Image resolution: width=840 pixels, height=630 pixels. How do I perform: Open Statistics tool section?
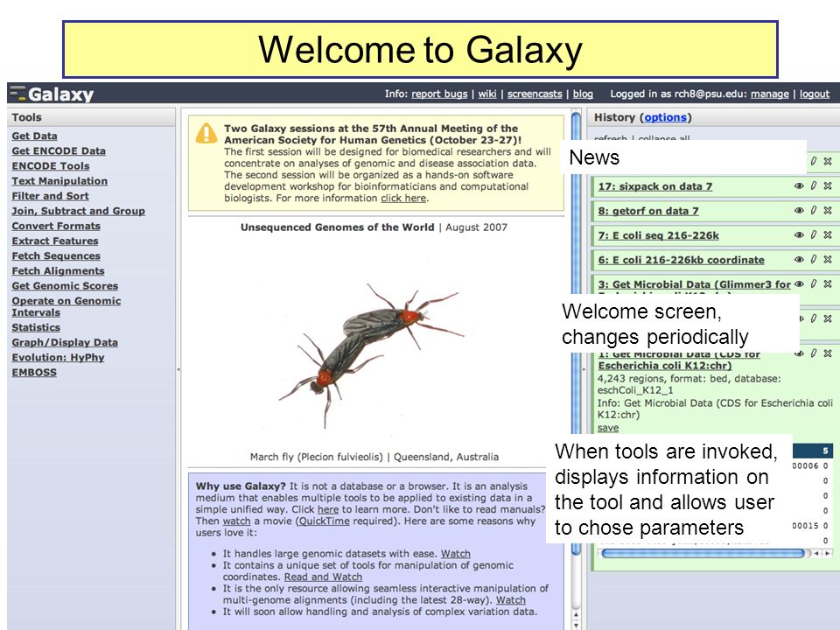[x=36, y=327]
